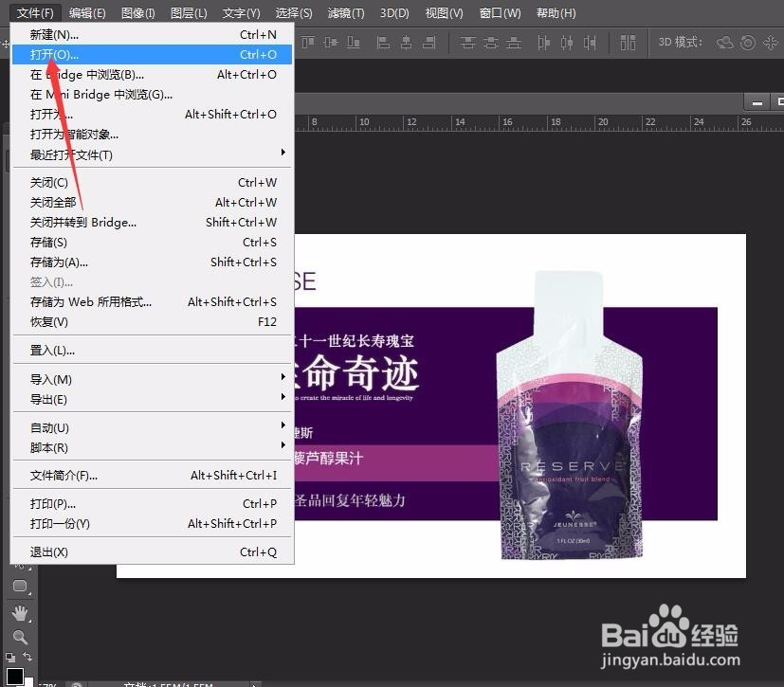Reset to default foreground and background colors
The width and height of the screenshot is (784, 687).
coord(10,657)
